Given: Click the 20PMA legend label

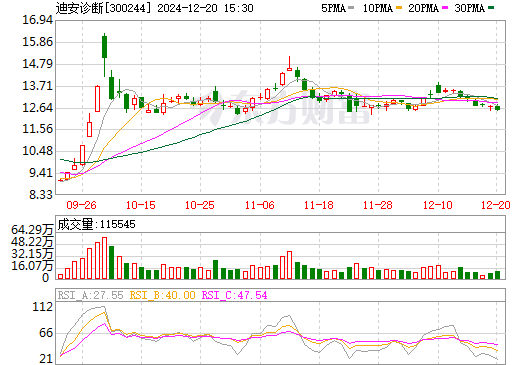Looking at the screenshot, I should [x=423, y=8].
